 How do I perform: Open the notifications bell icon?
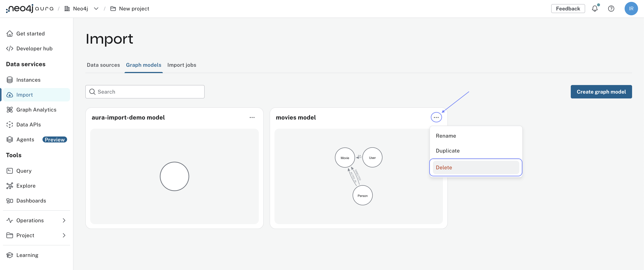click(x=594, y=9)
